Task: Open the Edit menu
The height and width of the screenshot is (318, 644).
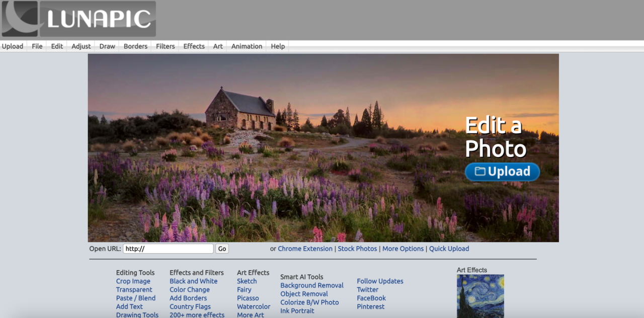Action: [x=57, y=46]
